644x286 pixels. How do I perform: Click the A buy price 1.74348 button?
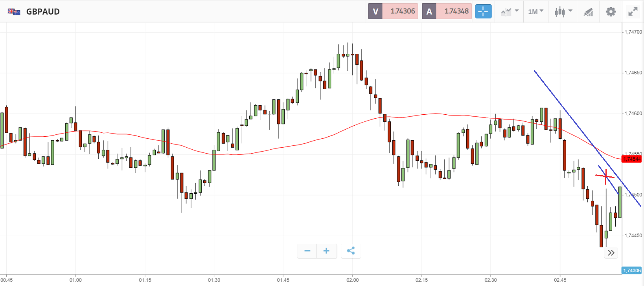(x=447, y=11)
